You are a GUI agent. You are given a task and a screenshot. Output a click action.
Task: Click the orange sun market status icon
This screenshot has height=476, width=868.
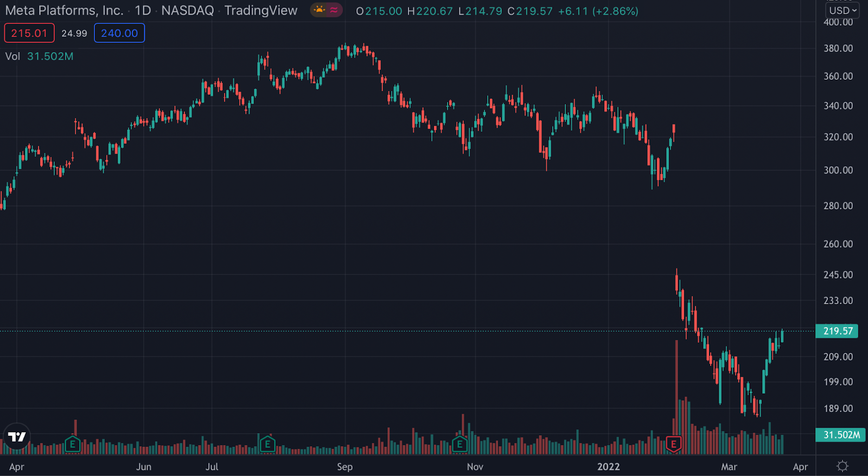(320, 10)
